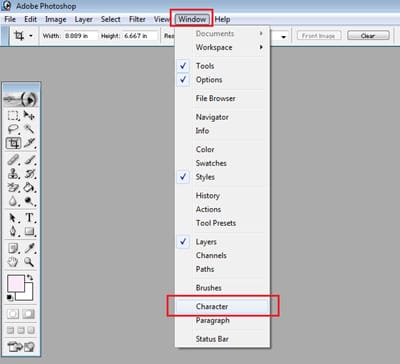The image size is (400, 364).
Task: Reset to default foreground and background colors
Action: click(x=10, y=297)
